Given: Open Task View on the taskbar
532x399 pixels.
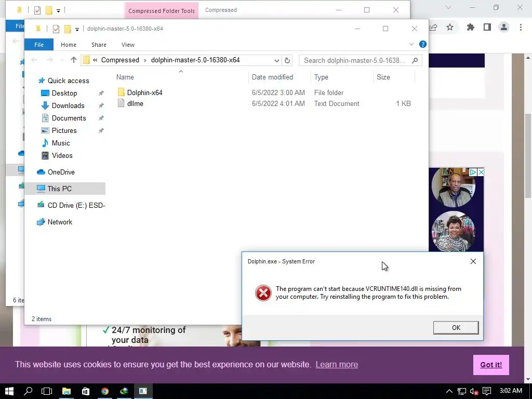Looking at the screenshot, I should [x=46, y=391].
